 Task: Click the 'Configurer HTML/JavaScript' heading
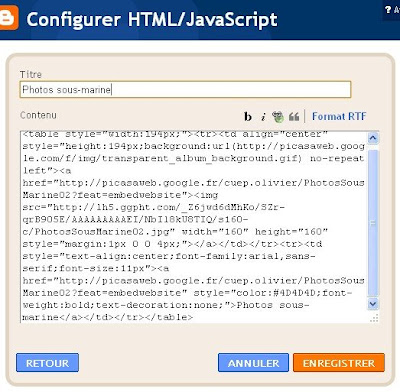pyautogui.click(x=152, y=20)
